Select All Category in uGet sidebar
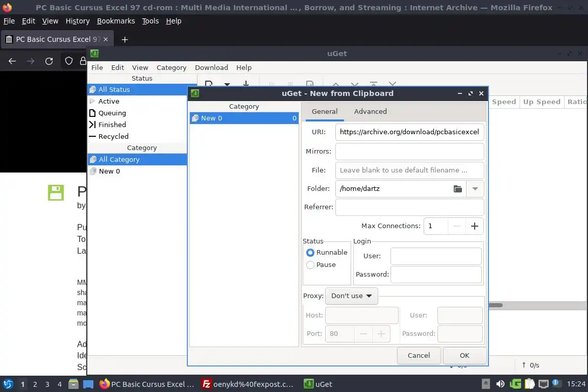Image resolution: width=588 pixels, height=392 pixels. pyautogui.click(x=137, y=159)
